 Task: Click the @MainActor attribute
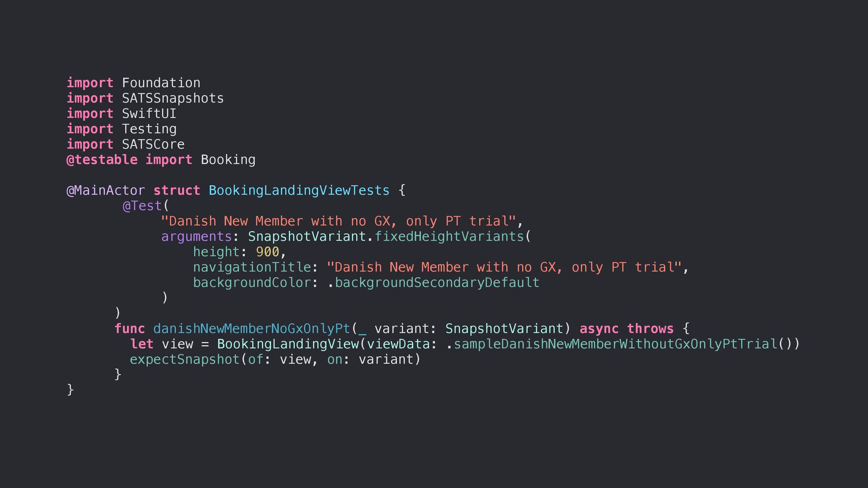pyautogui.click(x=106, y=191)
